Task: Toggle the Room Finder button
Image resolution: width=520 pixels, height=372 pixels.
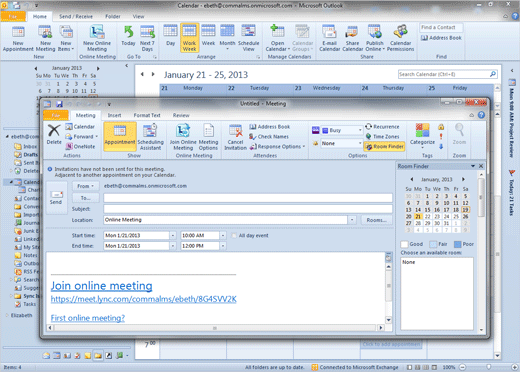Action: pos(384,146)
